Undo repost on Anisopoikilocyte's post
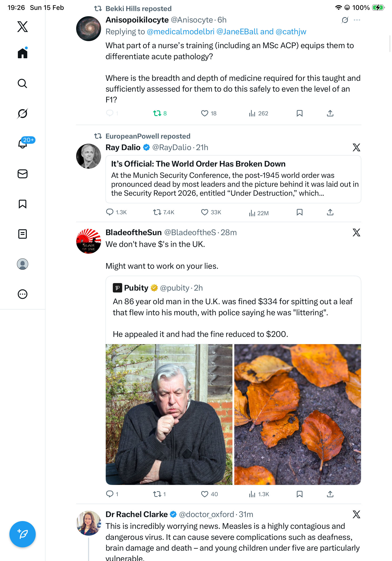392x561 pixels. pyautogui.click(x=160, y=113)
